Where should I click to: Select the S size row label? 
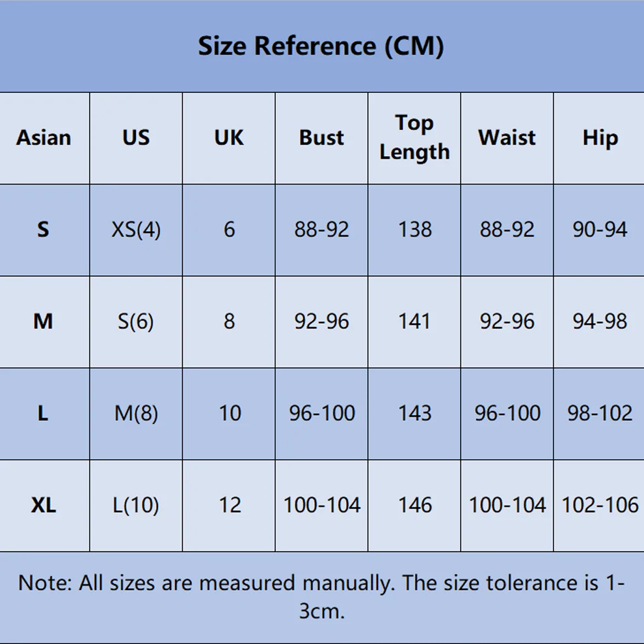(x=43, y=230)
